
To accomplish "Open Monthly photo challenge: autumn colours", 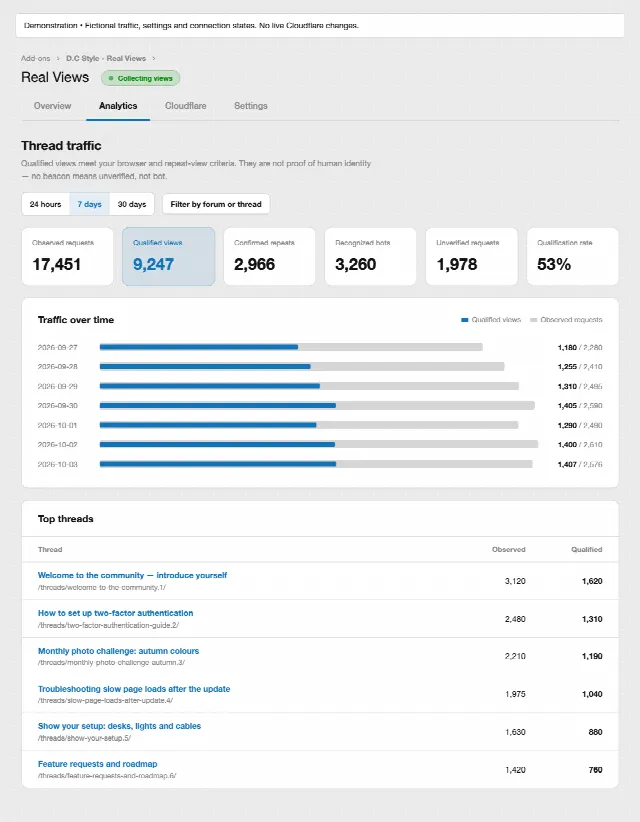I will [118, 651].
